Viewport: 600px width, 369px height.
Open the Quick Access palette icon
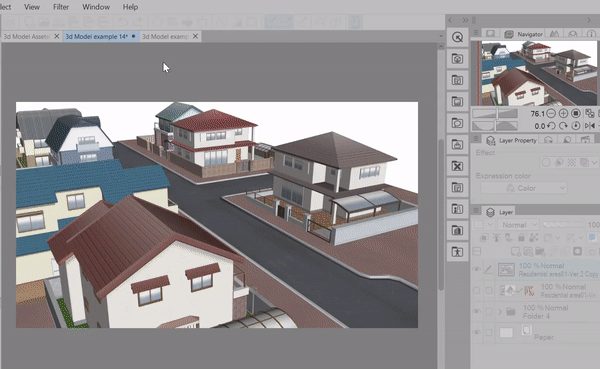click(457, 37)
